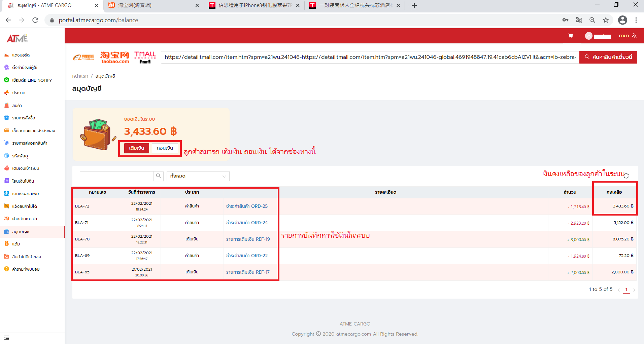The height and width of the screenshot is (344, 644).
Task: Select the Taobao.com store logo
Action: 114,58
